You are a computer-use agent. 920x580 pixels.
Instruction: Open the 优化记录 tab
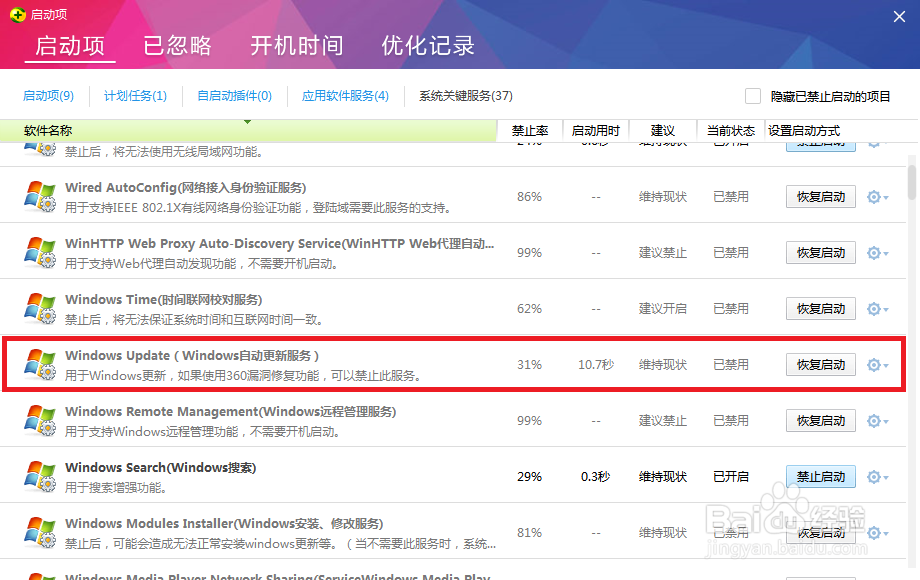[428, 45]
